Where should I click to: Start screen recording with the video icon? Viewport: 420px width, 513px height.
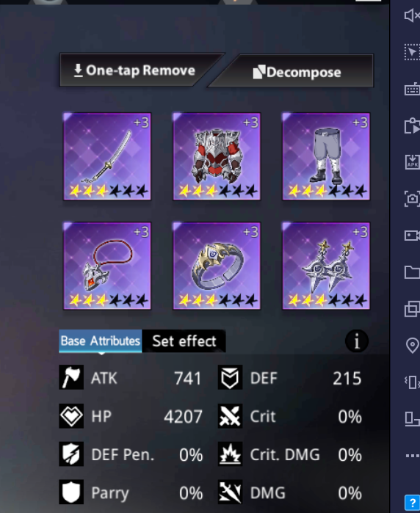pyautogui.click(x=412, y=236)
